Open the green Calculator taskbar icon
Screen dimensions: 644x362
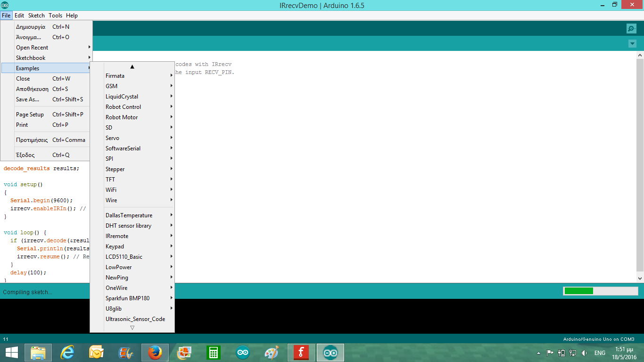click(x=213, y=353)
